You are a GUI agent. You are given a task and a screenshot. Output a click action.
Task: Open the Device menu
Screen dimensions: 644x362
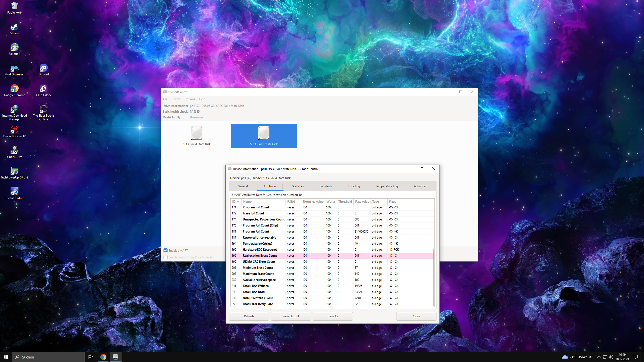[176, 99]
